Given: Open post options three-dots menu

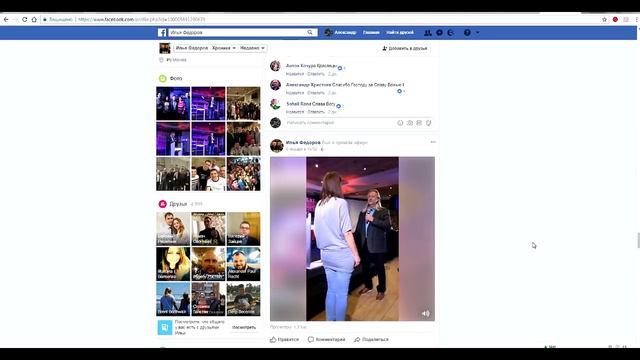Looking at the screenshot, I should [x=433, y=142].
